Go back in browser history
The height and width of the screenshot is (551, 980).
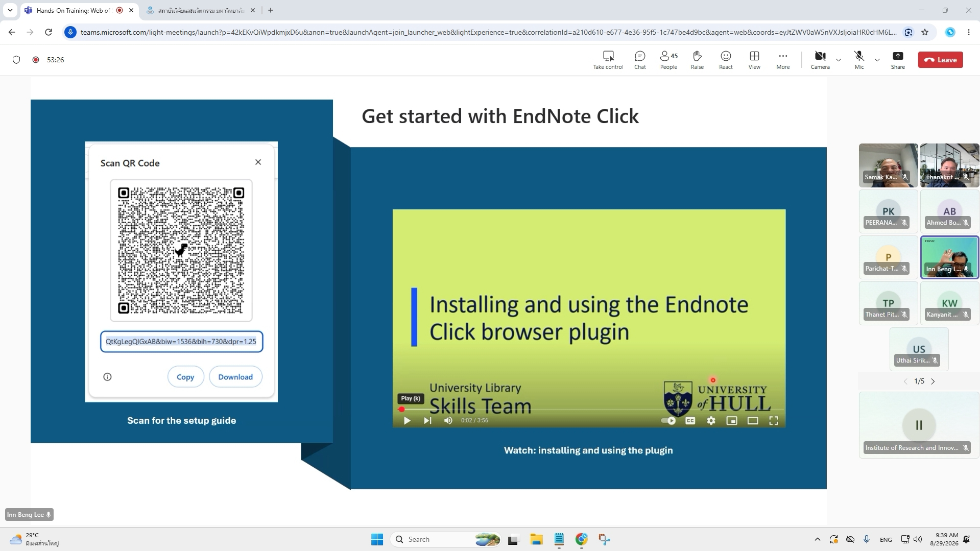coord(12,32)
